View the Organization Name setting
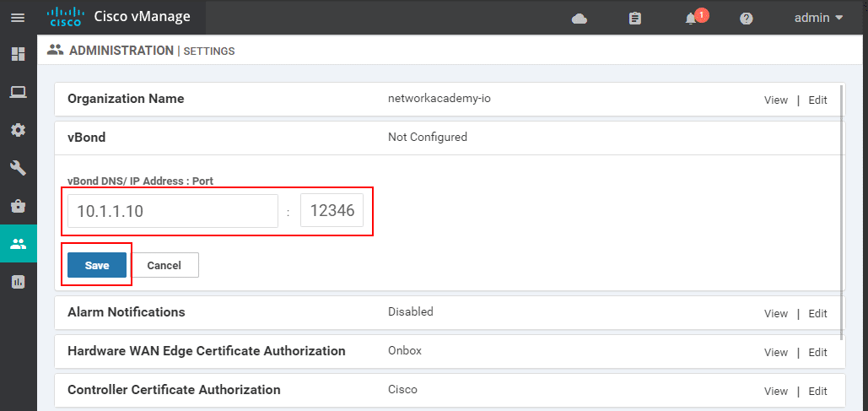This screenshot has width=868, height=411. point(775,100)
